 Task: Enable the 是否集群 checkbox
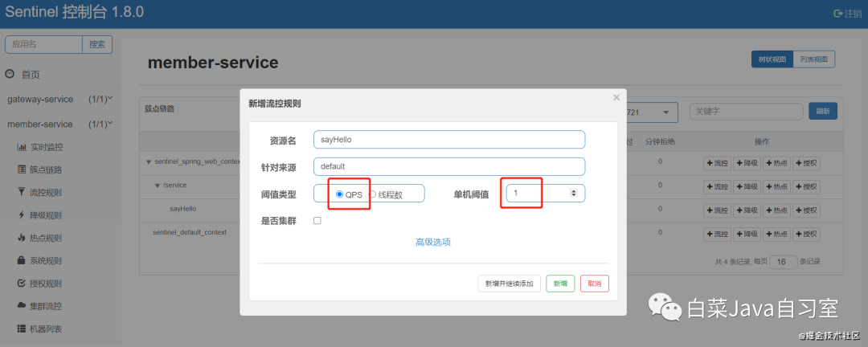click(317, 220)
